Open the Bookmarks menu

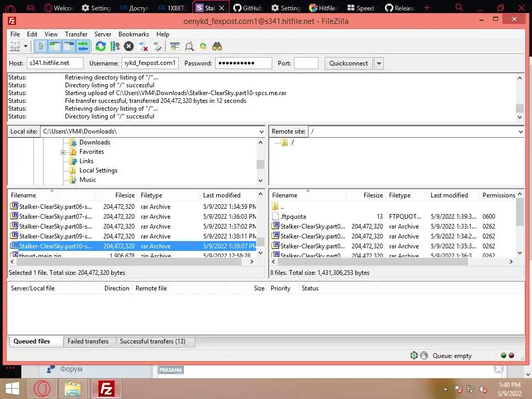(134, 34)
